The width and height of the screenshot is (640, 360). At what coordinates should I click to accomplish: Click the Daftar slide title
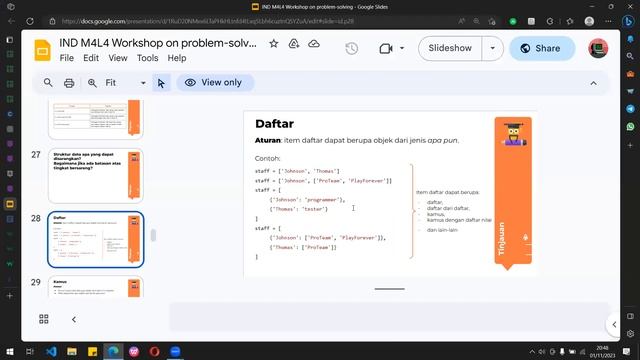274,124
